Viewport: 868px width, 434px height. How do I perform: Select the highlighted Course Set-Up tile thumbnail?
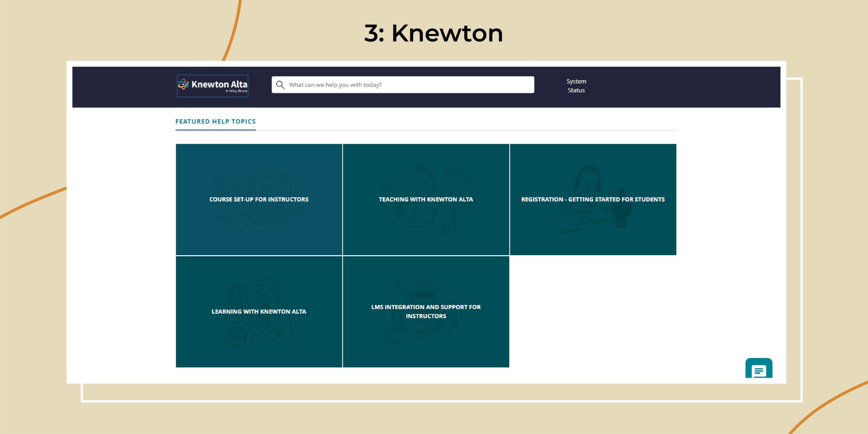(x=259, y=199)
